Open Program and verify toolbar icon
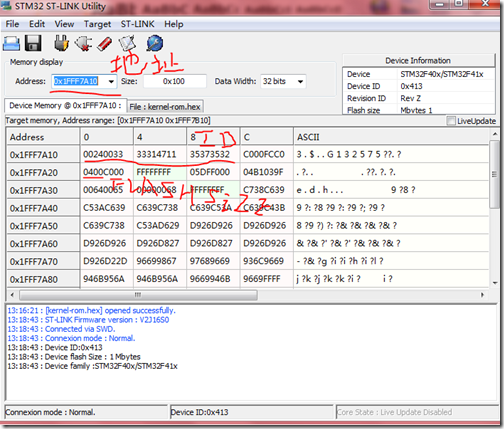This screenshot has width=504, height=429. click(x=127, y=44)
